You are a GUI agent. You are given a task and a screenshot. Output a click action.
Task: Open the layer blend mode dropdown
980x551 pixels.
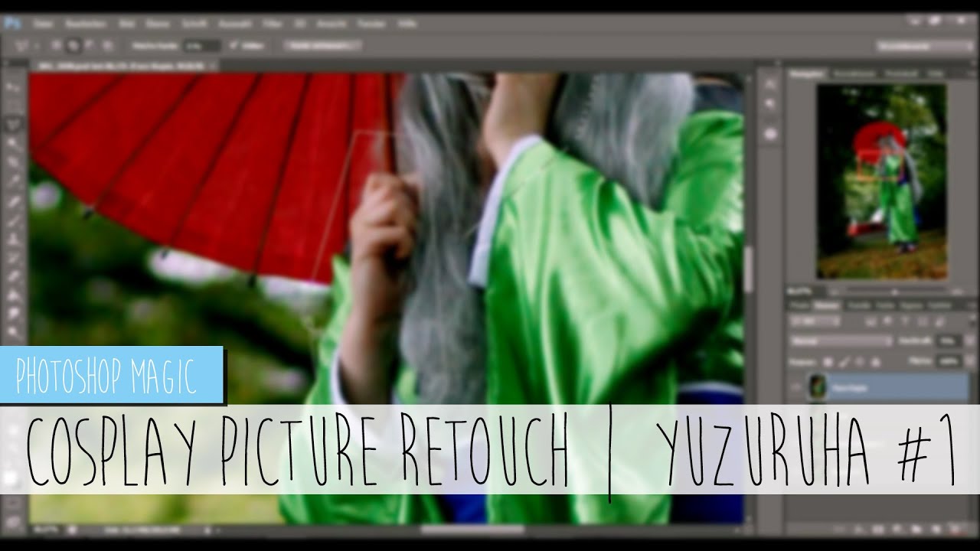(840, 341)
